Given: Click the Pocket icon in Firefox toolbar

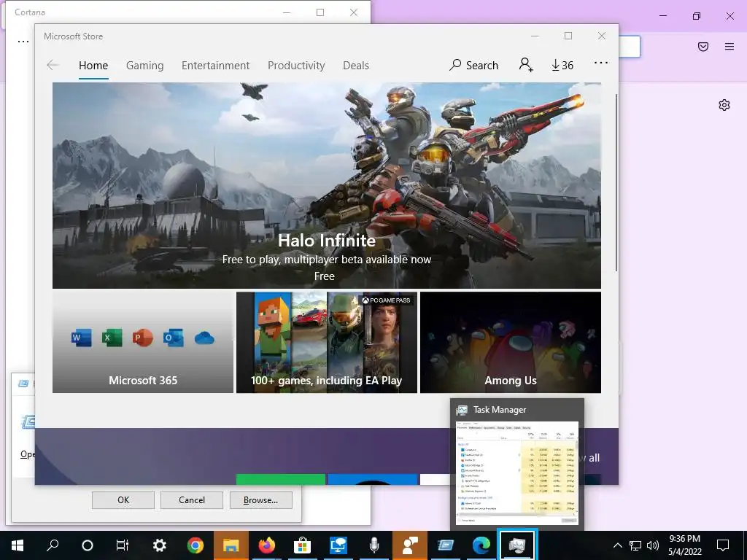Looking at the screenshot, I should tap(703, 46).
